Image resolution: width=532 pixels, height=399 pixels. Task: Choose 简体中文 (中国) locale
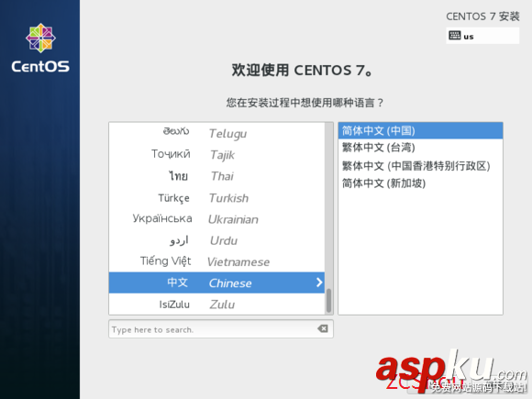point(420,130)
